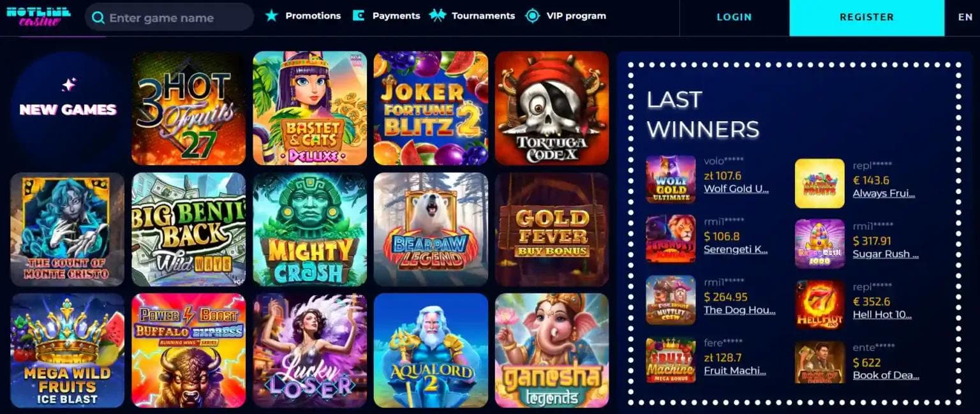980x414 pixels.
Task: Click the REGISTER button
Action: coord(866,18)
